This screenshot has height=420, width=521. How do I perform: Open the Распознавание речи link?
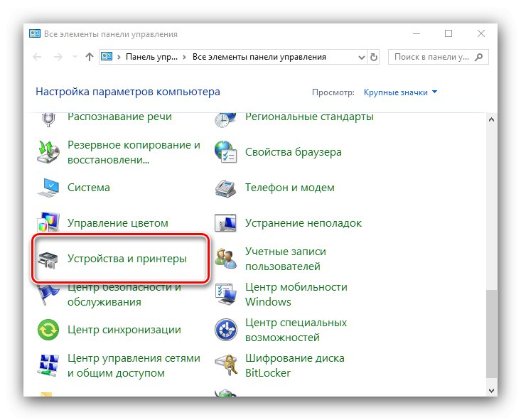(119, 117)
